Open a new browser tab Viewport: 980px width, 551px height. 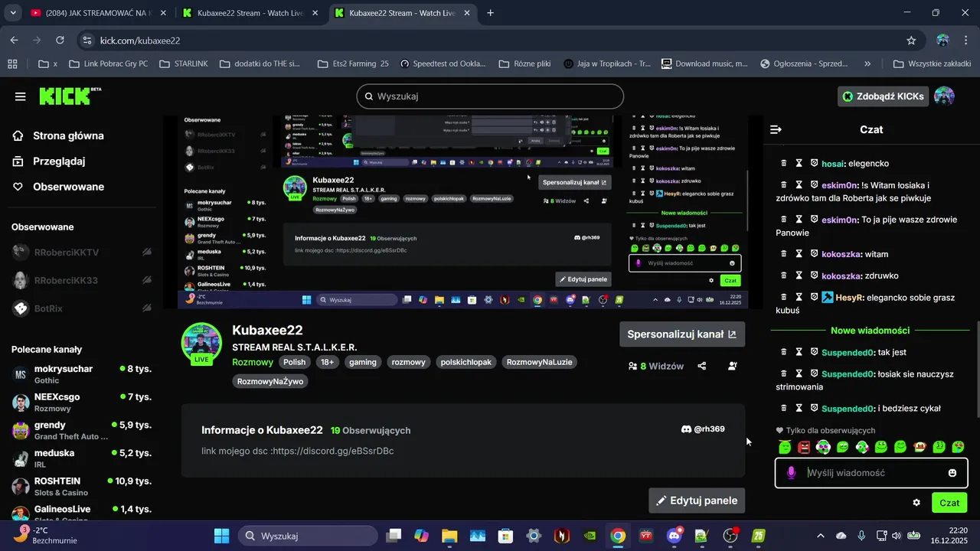point(490,13)
